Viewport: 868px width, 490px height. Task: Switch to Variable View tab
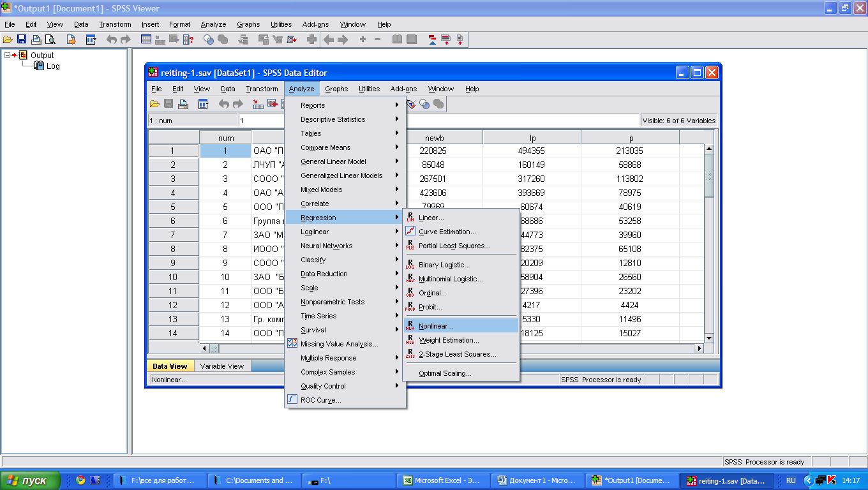coord(222,366)
